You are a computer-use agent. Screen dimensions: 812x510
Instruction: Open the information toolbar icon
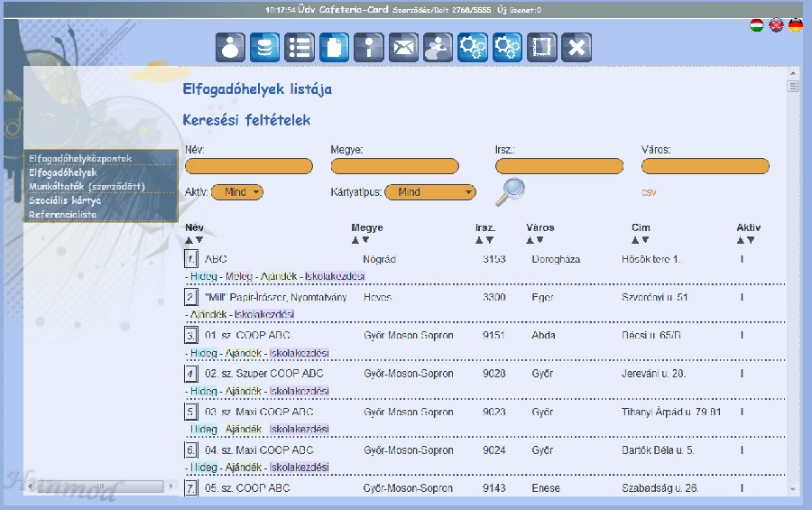pos(368,47)
